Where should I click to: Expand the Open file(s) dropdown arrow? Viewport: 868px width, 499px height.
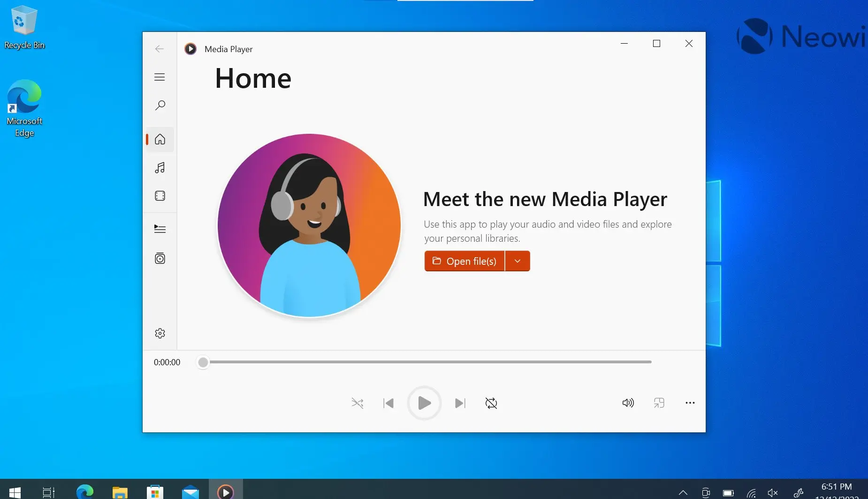click(x=518, y=261)
